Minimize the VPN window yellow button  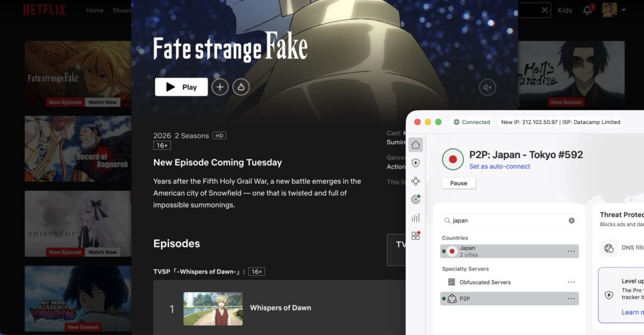coord(428,122)
